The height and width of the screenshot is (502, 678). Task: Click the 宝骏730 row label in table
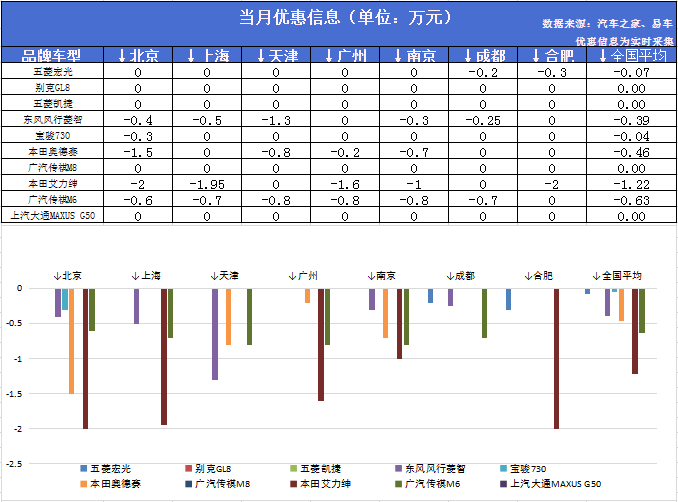52,135
